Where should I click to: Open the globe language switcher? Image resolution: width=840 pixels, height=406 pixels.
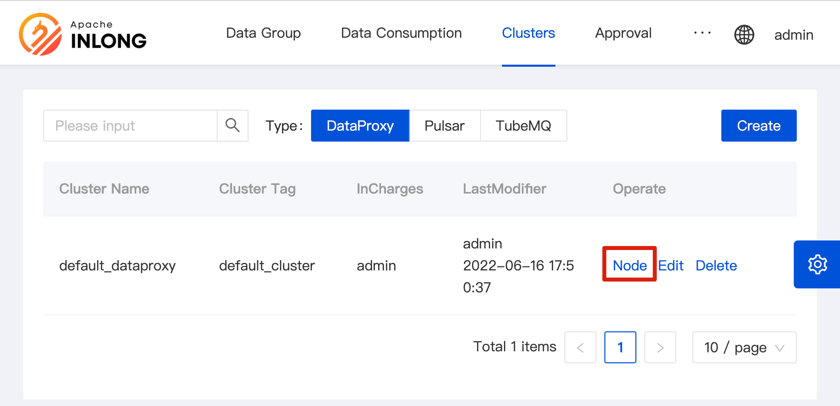(x=744, y=34)
